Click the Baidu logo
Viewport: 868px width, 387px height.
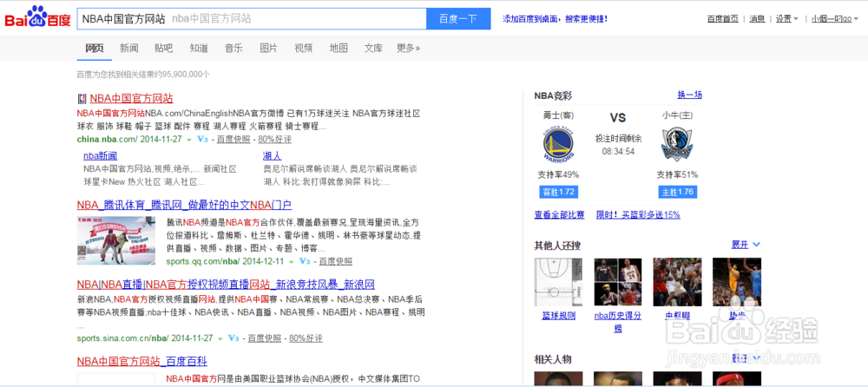pos(38,18)
